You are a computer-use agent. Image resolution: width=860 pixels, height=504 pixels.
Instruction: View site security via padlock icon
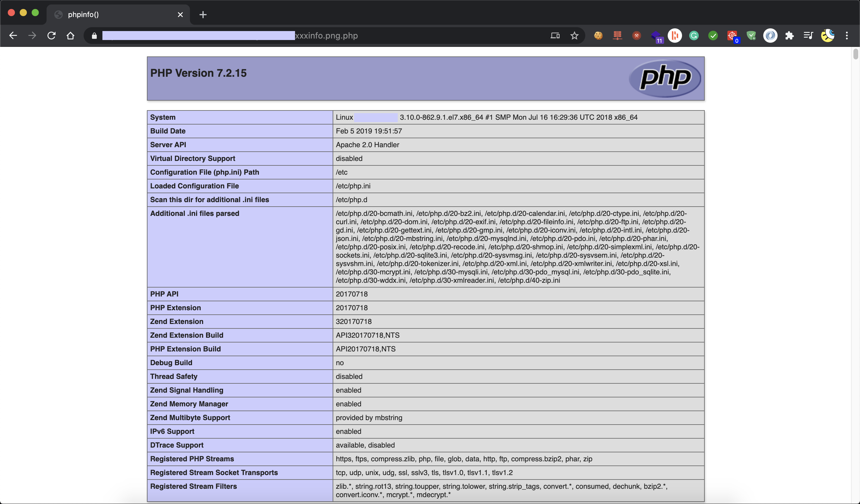click(x=94, y=36)
